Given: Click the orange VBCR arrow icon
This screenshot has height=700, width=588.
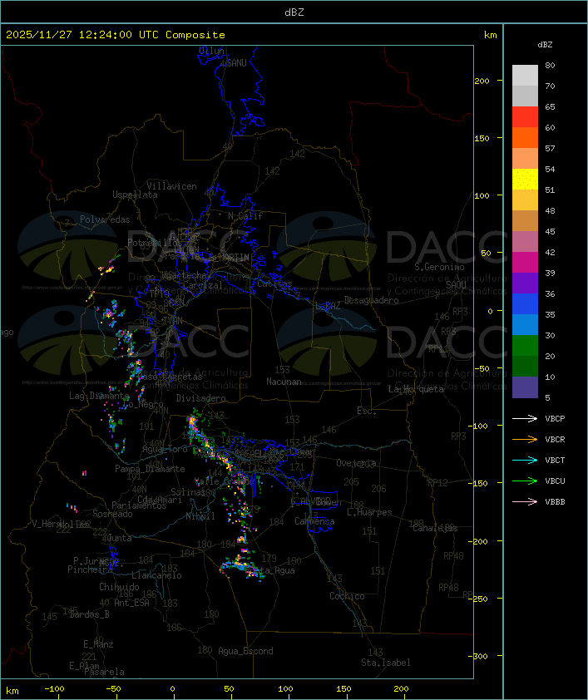Looking at the screenshot, I should [x=525, y=439].
